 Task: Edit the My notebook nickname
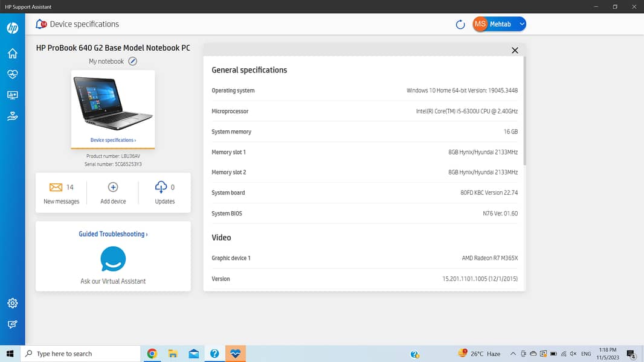click(133, 62)
